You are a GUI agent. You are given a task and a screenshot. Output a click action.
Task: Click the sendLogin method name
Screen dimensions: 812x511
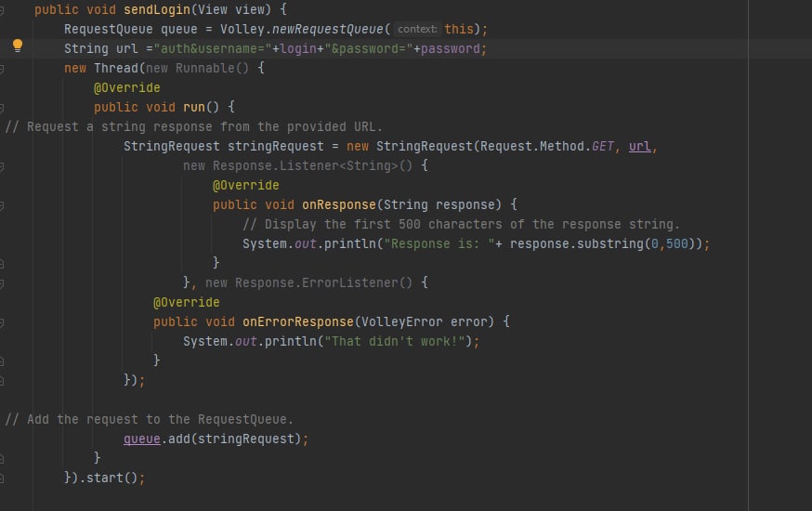[x=157, y=10]
